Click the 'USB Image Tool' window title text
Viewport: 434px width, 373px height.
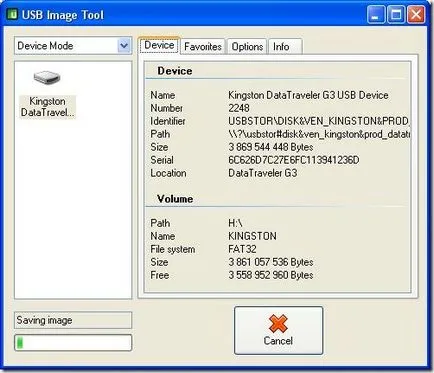pos(63,15)
